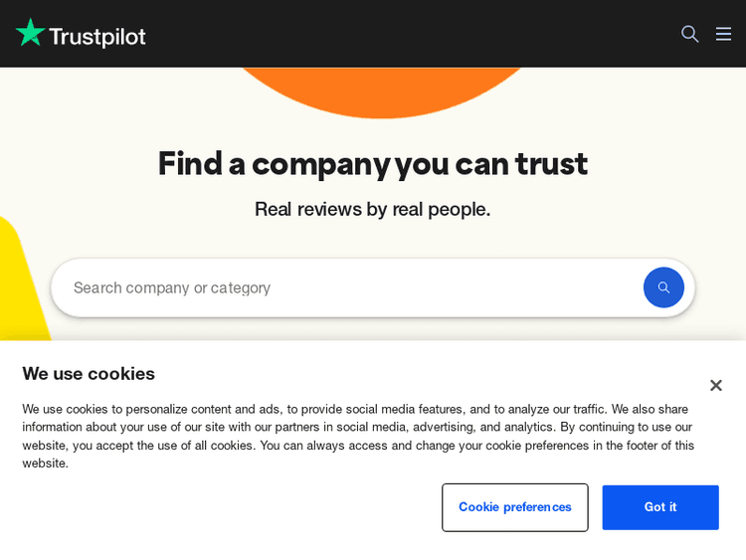Select the 'Real reviews by real people.' subheading
This screenshot has width=746, height=560.
point(372,209)
